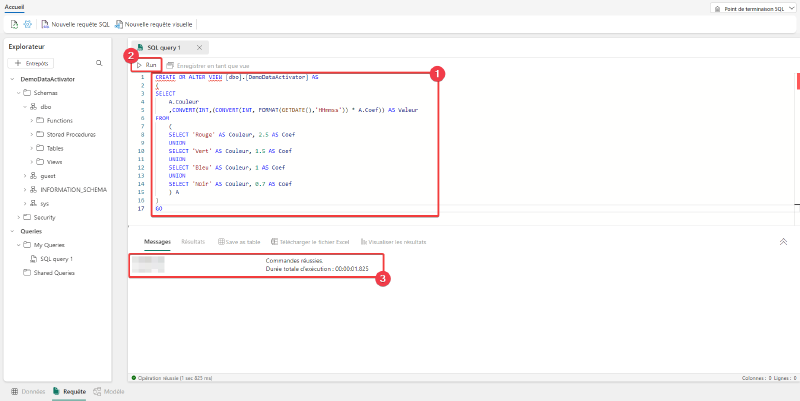Click the guest schema icon
The image size is (800, 401).
click(x=34, y=176)
